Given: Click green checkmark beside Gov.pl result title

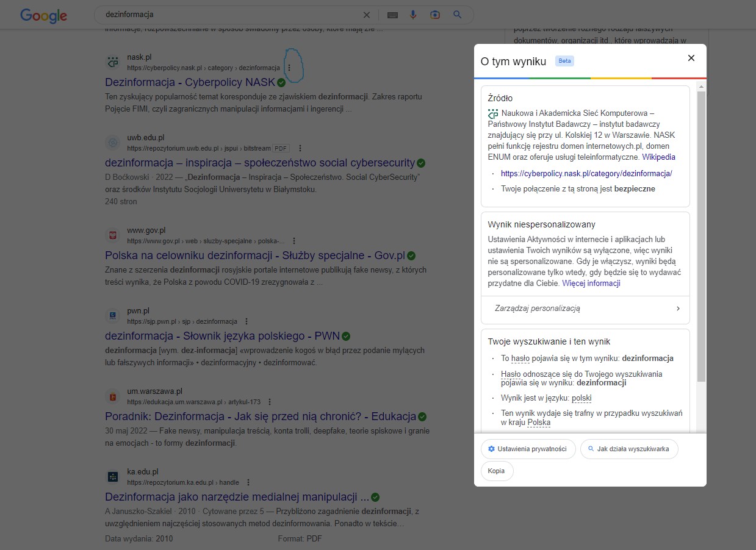Looking at the screenshot, I should tap(411, 255).
